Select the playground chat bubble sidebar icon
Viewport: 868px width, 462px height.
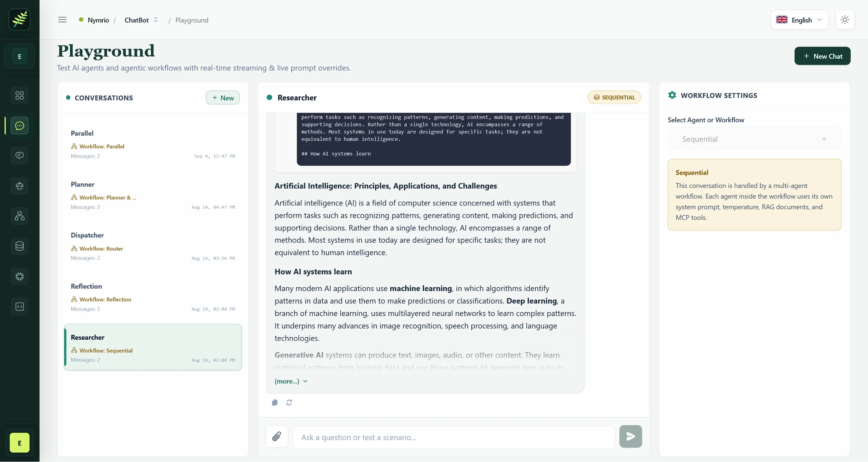19,126
